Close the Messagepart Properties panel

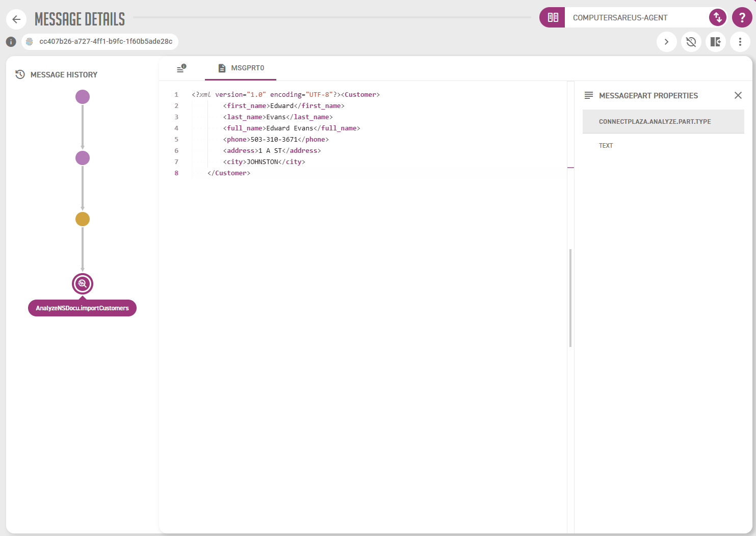[x=738, y=95]
